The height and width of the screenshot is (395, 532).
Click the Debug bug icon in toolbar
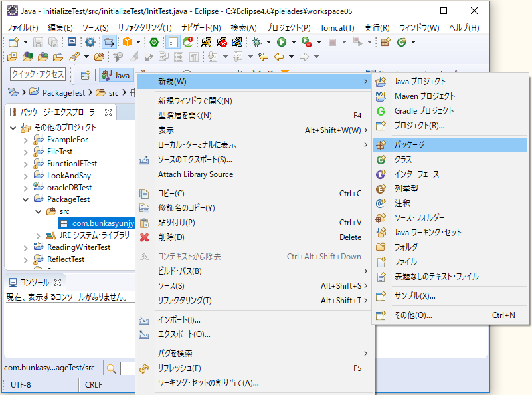click(x=257, y=42)
